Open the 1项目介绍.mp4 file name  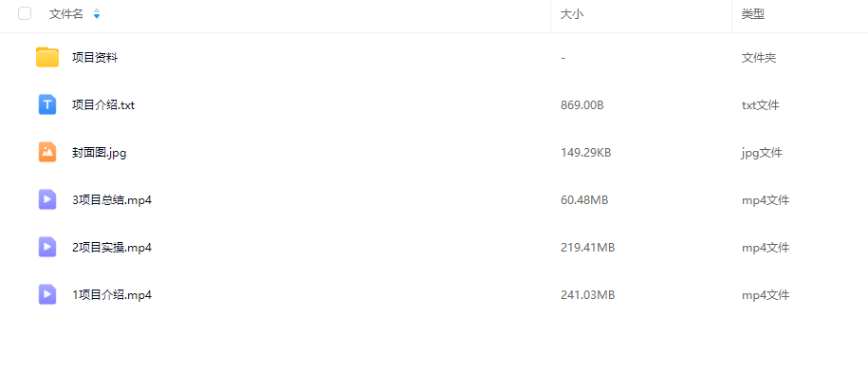coord(112,295)
